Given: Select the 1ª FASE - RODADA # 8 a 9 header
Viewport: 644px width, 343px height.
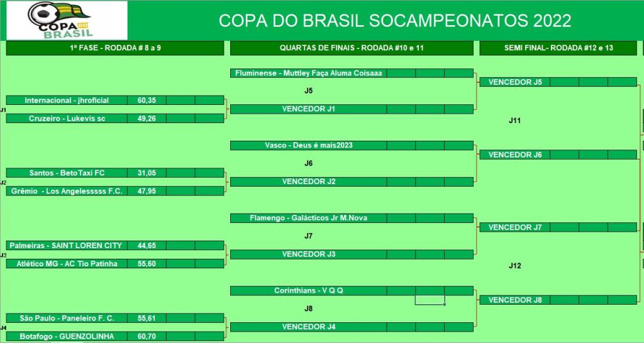Looking at the screenshot, I should point(115,48).
